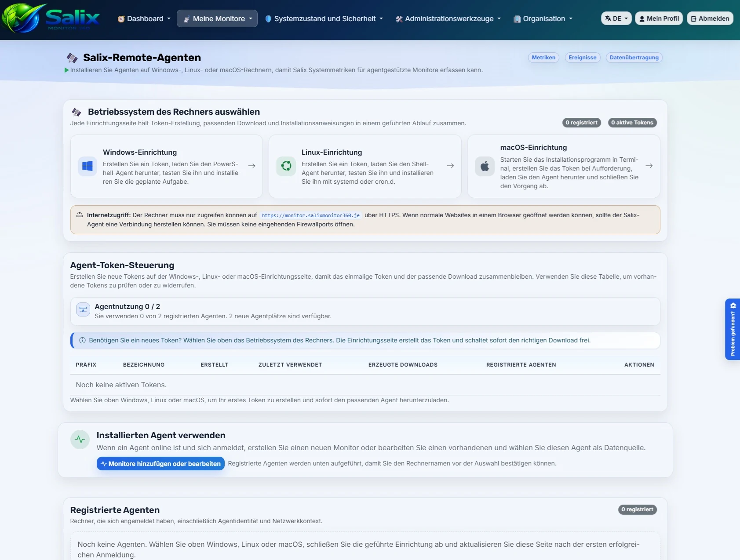Screen dimensions: 740x560
Task: Open macOS-Einrichtung via its arrow
Action: coord(649,166)
